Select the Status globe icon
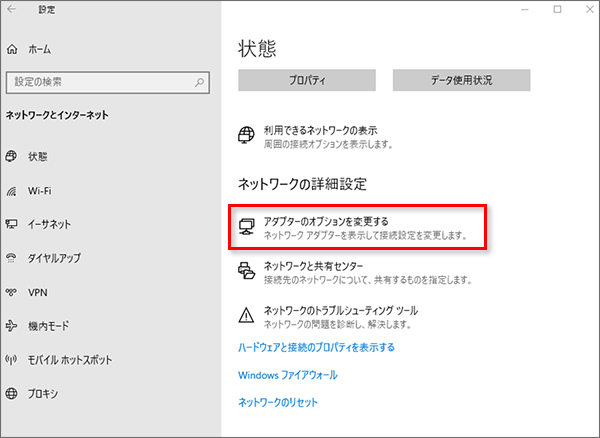 click(x=12, y=156)
